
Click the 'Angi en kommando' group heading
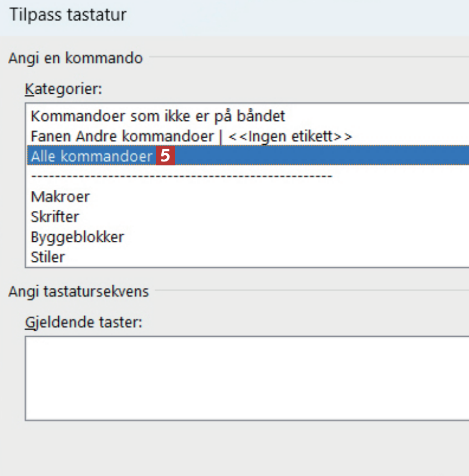(x=75, y=58)
